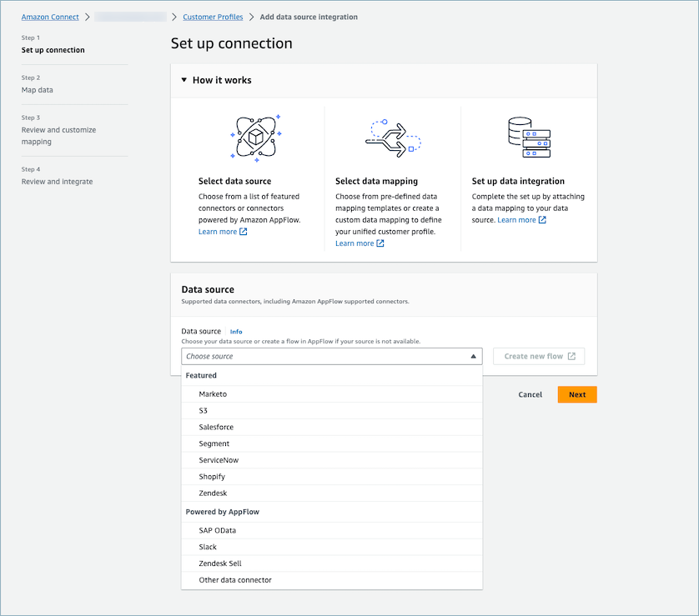Select Shopify under Featured sources

click(209, 476)
